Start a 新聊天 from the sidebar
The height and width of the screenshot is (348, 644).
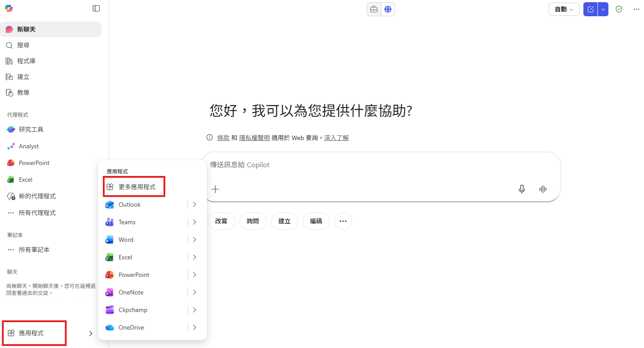pyautogui.click(x=51, y=29)
